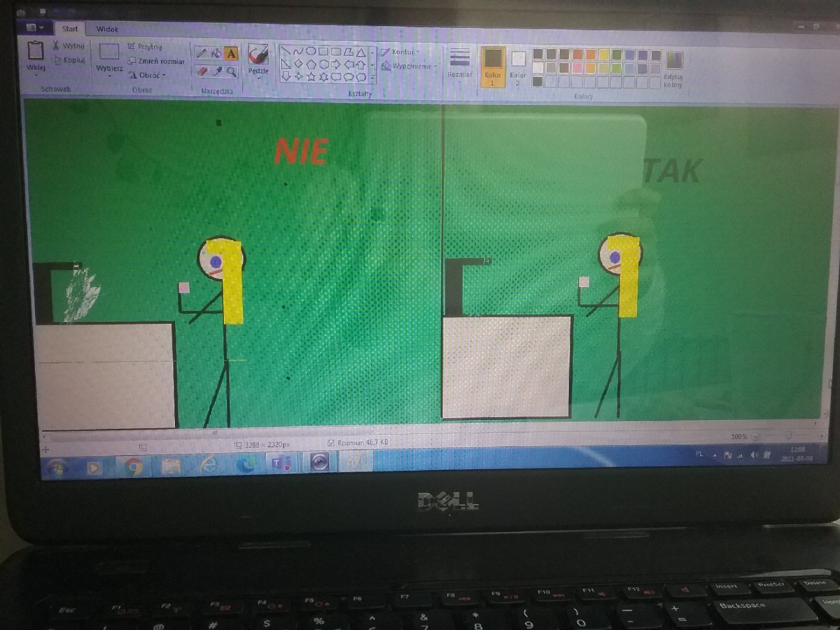
Task: Select the Eraser tool
Action: 201,71
